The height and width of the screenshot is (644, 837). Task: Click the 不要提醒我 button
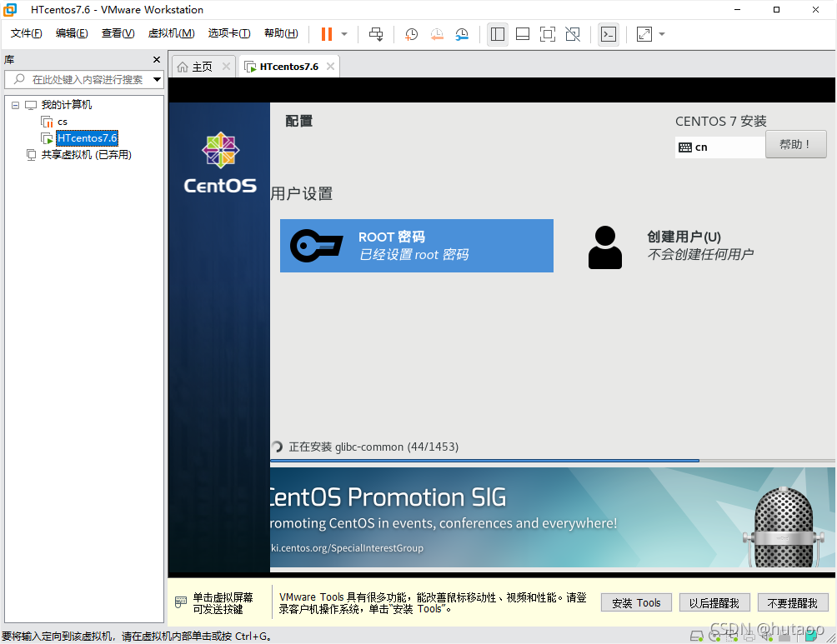pos(793,603)
